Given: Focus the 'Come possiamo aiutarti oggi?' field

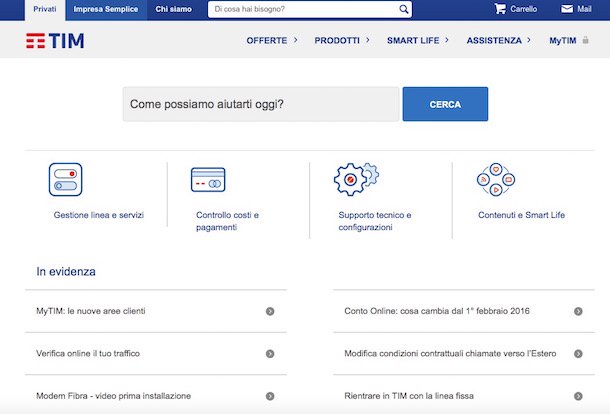Looking at the screenshot, I should pos(261,104).
